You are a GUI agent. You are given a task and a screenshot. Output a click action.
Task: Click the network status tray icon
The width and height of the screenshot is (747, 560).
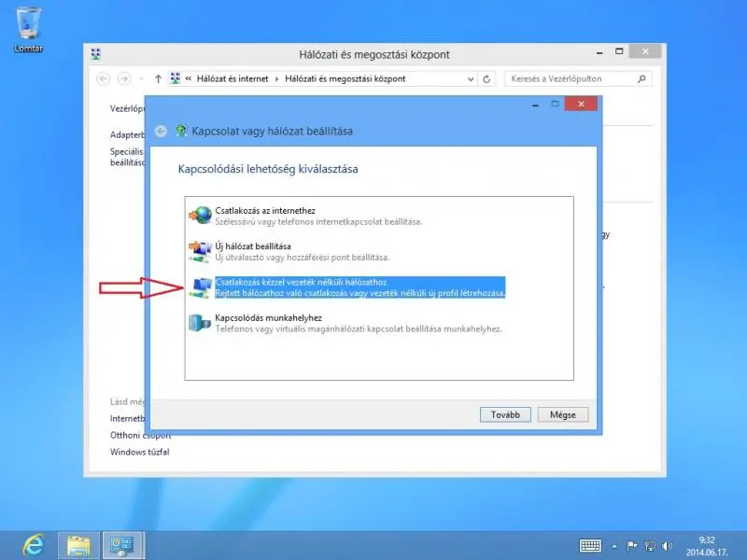(x=648, y=545)
